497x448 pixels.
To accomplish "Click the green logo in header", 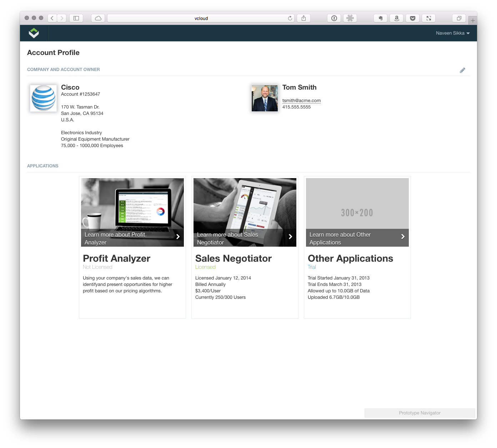I will click(34, 33).
